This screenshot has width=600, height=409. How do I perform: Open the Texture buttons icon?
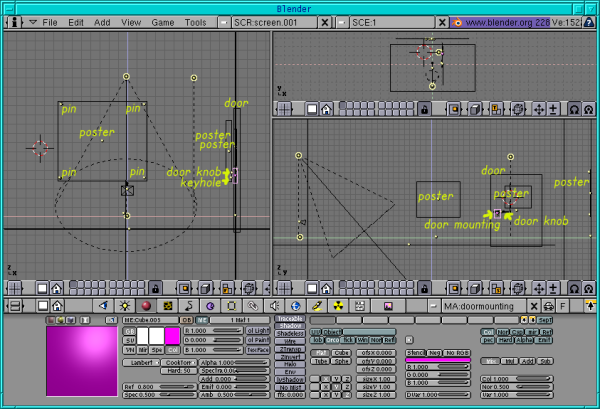(166, 305)
